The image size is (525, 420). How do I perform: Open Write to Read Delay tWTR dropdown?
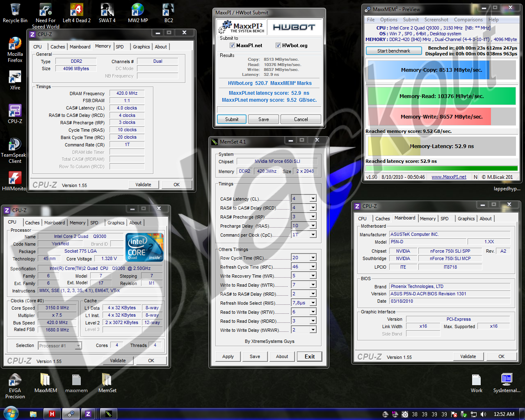(313, 285)
